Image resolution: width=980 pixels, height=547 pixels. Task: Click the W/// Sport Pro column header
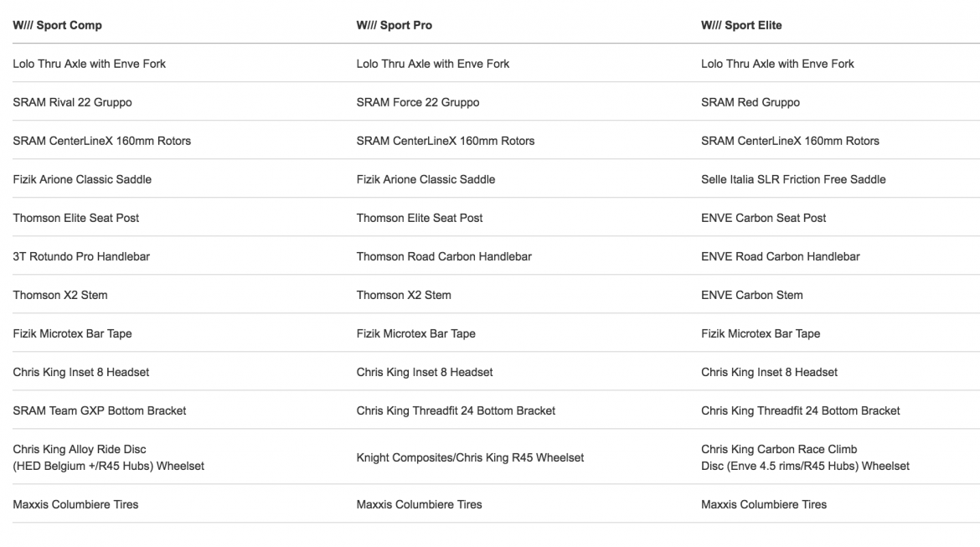coord(395,25)
